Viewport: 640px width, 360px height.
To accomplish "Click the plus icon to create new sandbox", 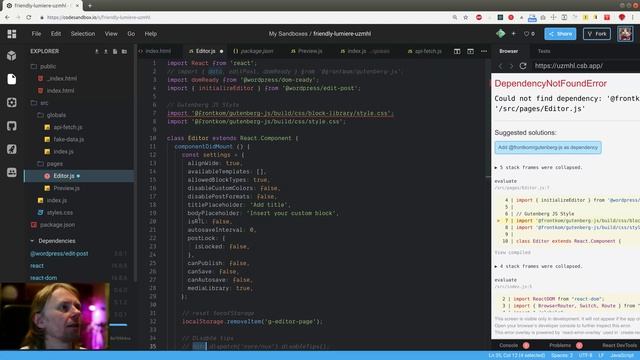I will coord(513,34).
